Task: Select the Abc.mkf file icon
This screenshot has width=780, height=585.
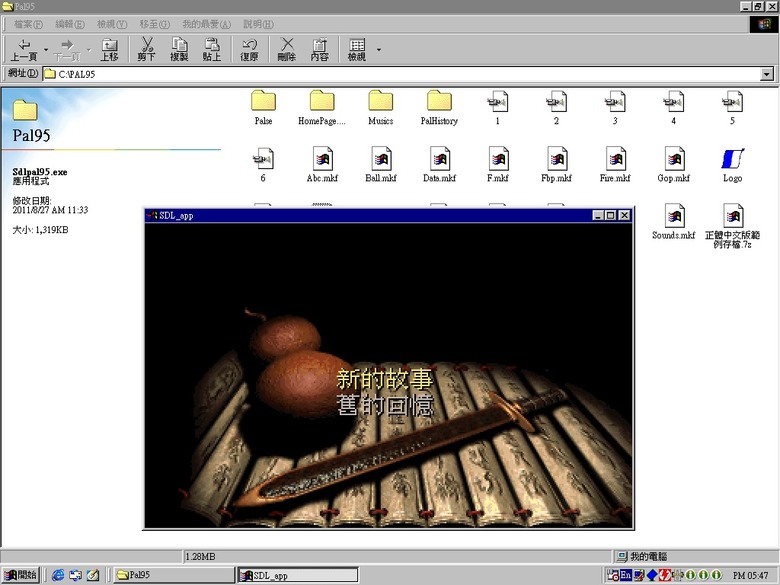Action: point(322,158)
